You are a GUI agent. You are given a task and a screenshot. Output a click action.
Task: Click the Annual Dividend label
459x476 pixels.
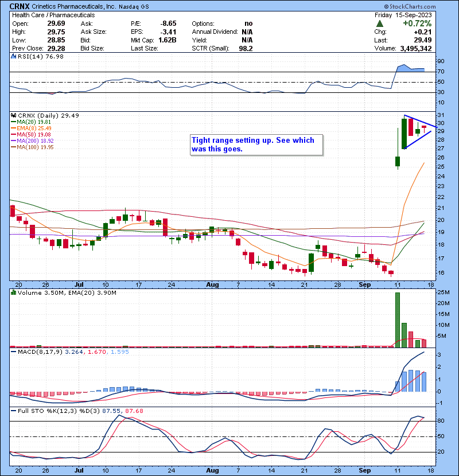(x=215, y=32)
